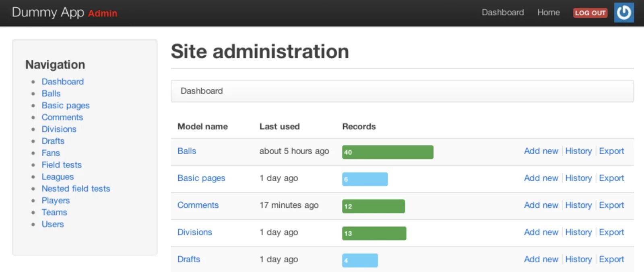Click the Dummy App brand title
This screenshot has height=272, width=644.
click(x=48, y=12)
